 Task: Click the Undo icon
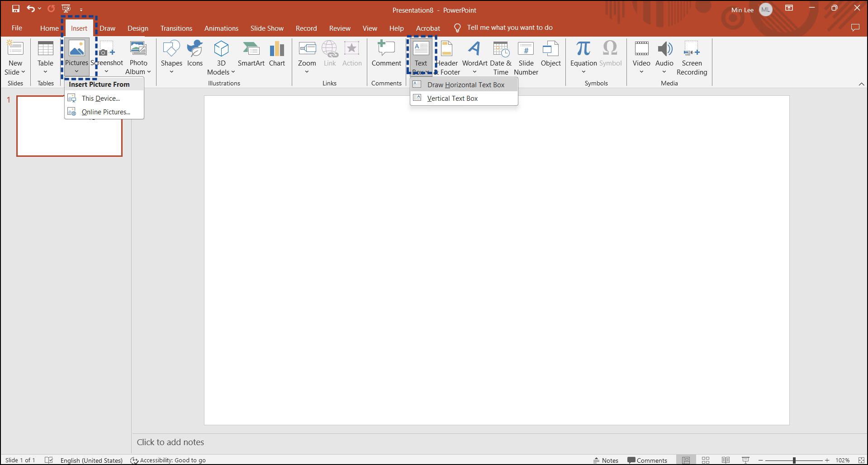pos(30,9)
